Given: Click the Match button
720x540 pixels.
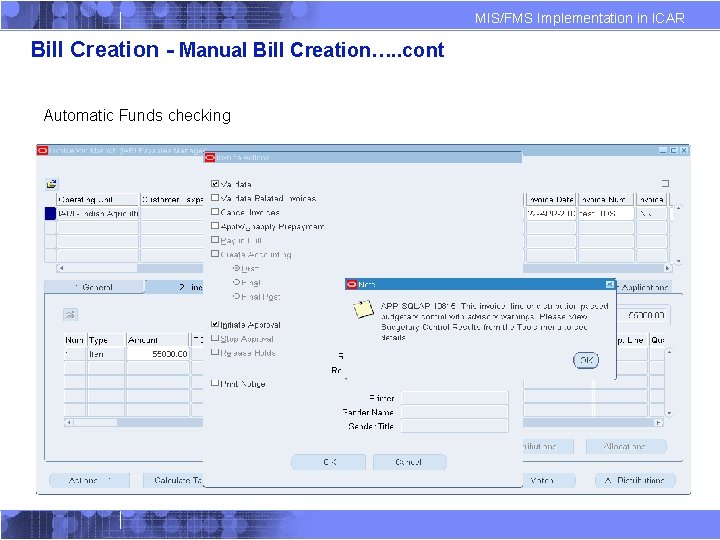Looking at the screenshot, I should pos(549,480).
